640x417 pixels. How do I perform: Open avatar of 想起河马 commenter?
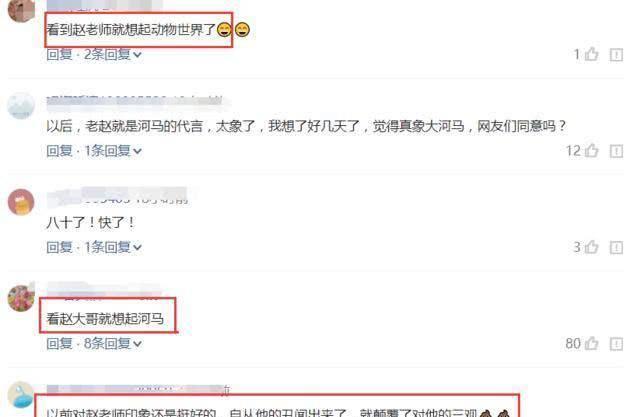pos(21,298)
